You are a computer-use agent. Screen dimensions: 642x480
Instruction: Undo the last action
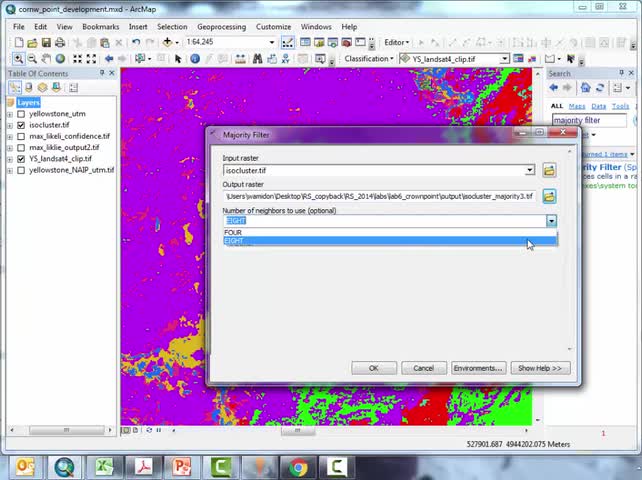point(136,42)
